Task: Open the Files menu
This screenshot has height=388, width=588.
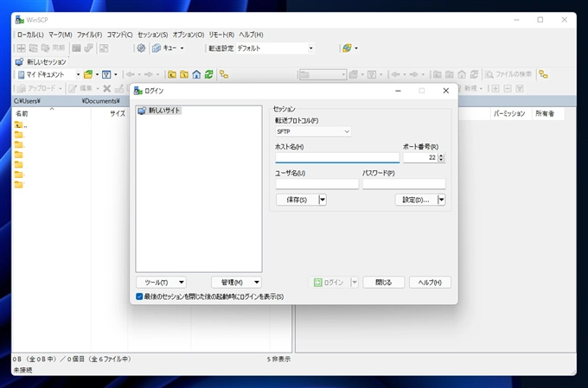Action: [89, 35]
